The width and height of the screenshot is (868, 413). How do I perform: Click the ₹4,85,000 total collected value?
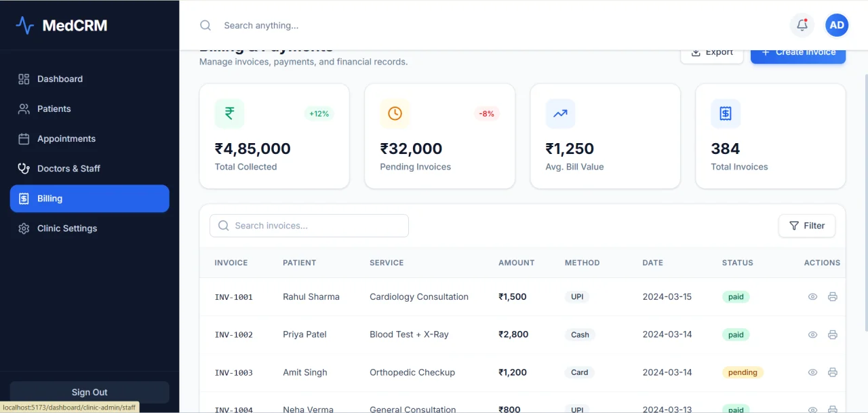pyautogui.click(x=253, y=149)
